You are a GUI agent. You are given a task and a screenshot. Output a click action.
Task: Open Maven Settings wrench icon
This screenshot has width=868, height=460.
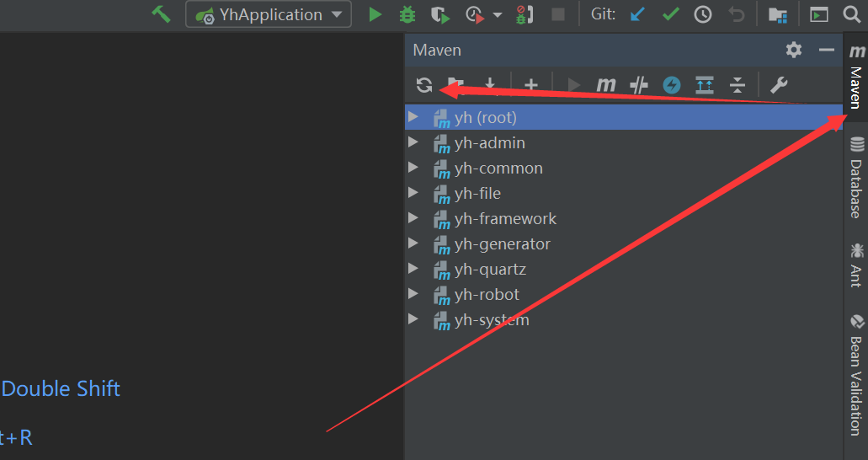779,85
